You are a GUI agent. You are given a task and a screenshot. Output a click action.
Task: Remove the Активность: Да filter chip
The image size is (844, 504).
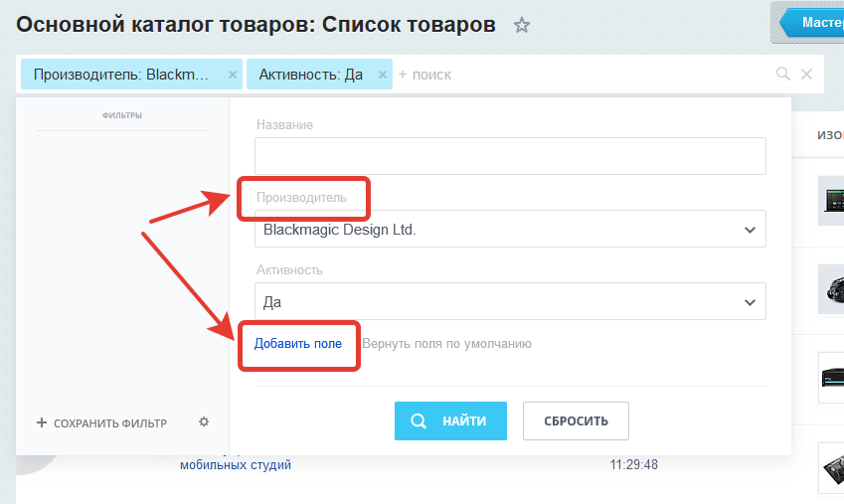pos(384,75)
